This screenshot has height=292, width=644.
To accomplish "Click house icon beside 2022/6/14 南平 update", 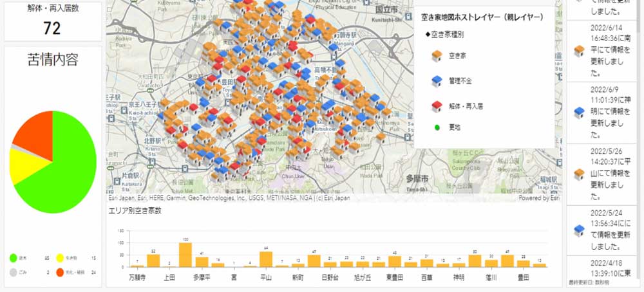I will [578, 51].
